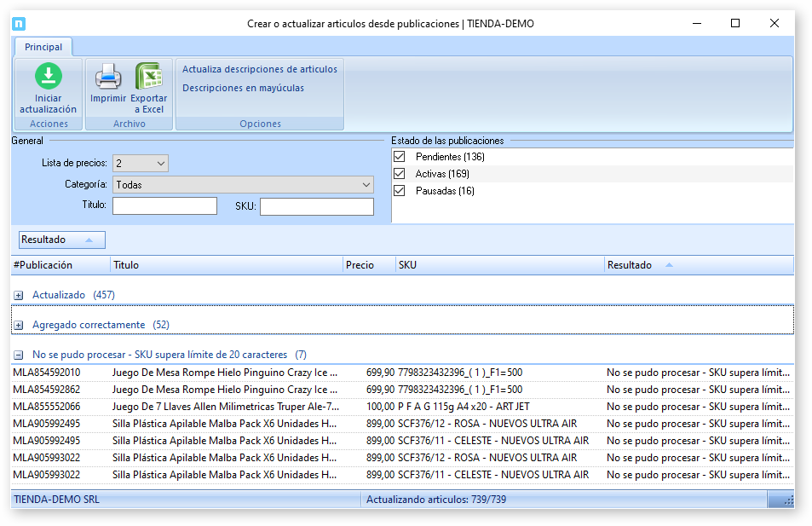Select the Principal ribbon tab

pyautogui.click(x=43, y=48)
